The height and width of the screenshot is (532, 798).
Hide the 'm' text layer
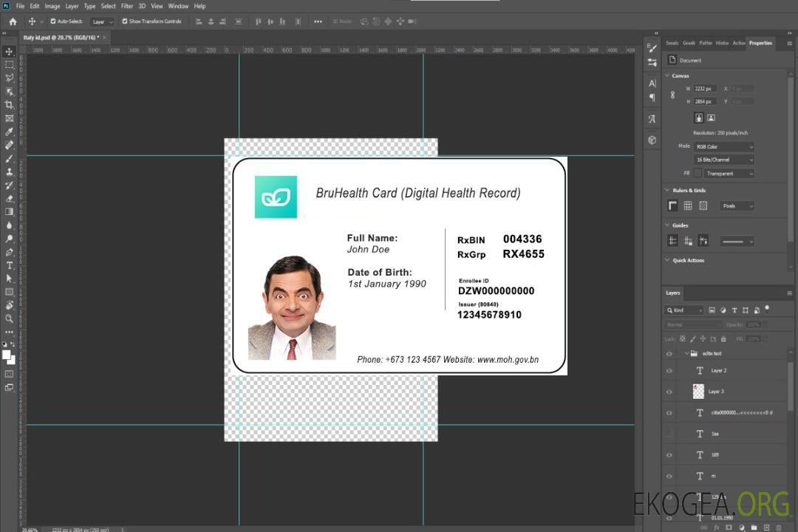coord(669,476)
